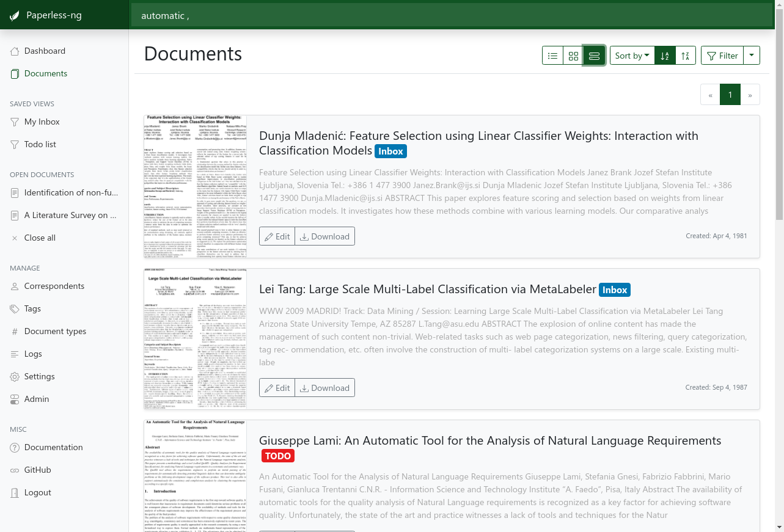Go to the Dashboard
784x532 pixels.
pyautogui.click(x=45, y=51)
